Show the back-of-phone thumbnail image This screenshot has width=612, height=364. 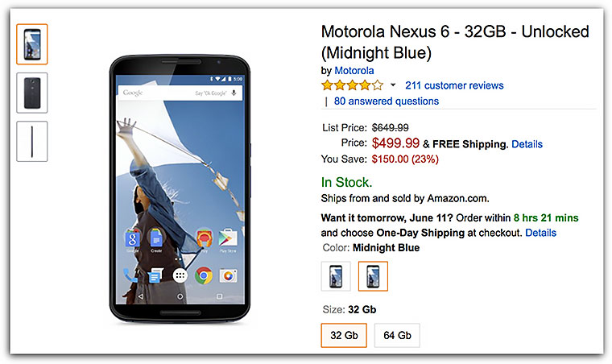click(32, 93)
